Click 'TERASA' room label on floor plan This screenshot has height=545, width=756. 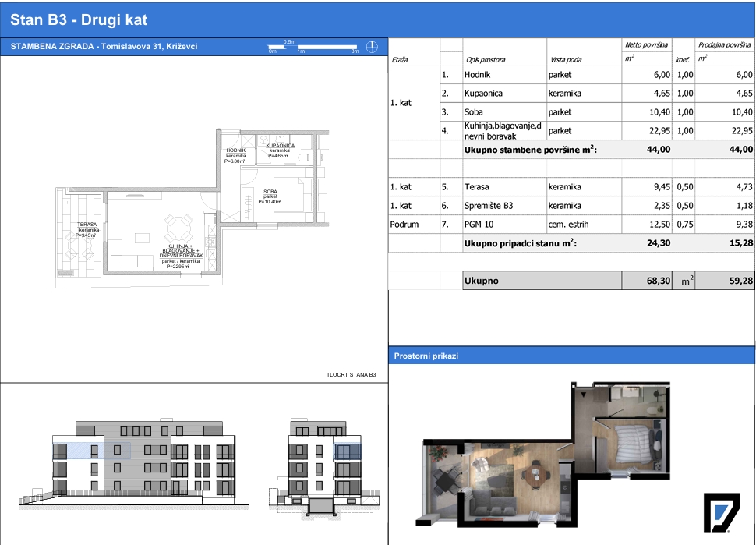pos(87,225)
